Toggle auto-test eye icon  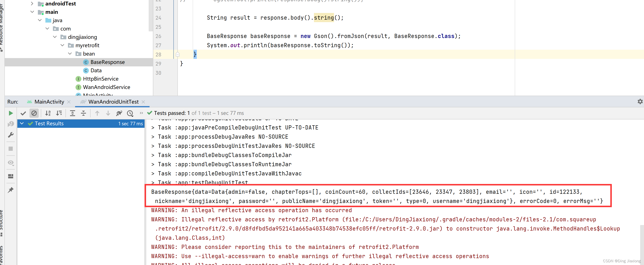[11, 163]
